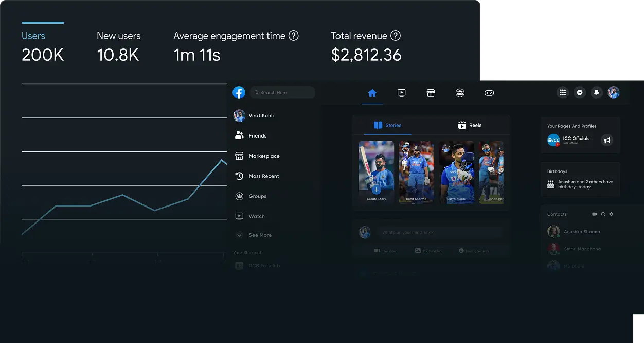Click the plus icon on Create Story

point(376,190)
